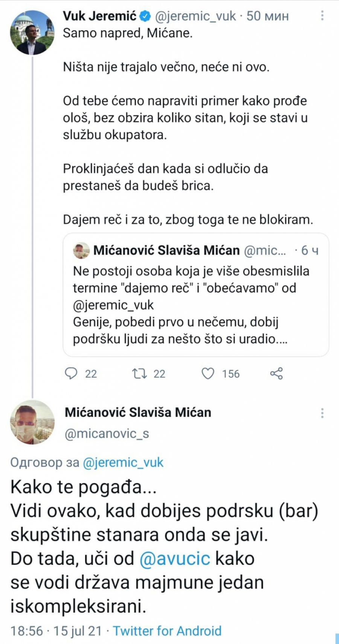Click the blue verified badge next to Vuk Jeremić
339x644 pixels.
point(145,16)
